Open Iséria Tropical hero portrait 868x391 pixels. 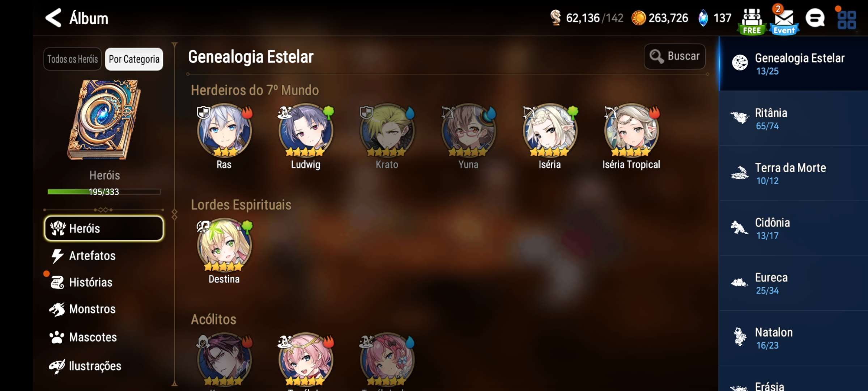pos(631,131)
